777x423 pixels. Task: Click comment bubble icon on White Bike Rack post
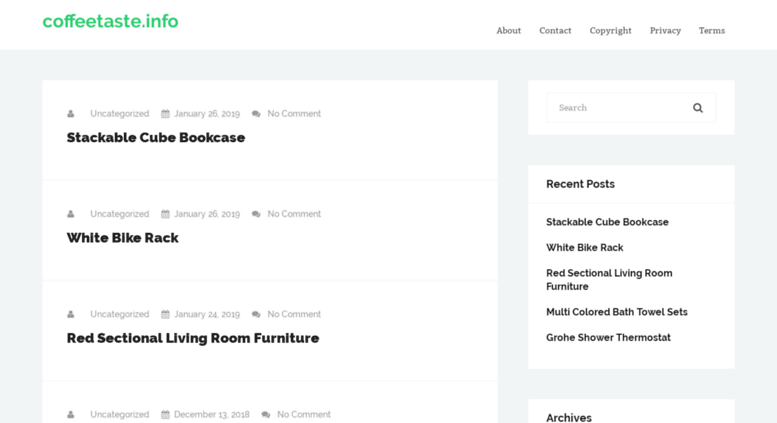(256, 214)
